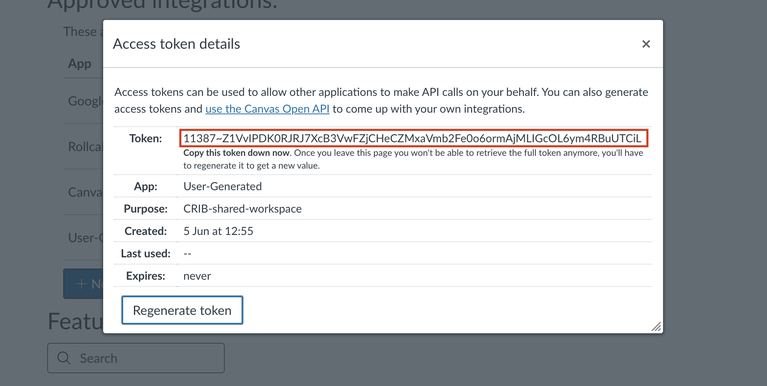Screen dimensions: 767x386
Task: Click the 'Created:' row label
Action: (146, 231)
